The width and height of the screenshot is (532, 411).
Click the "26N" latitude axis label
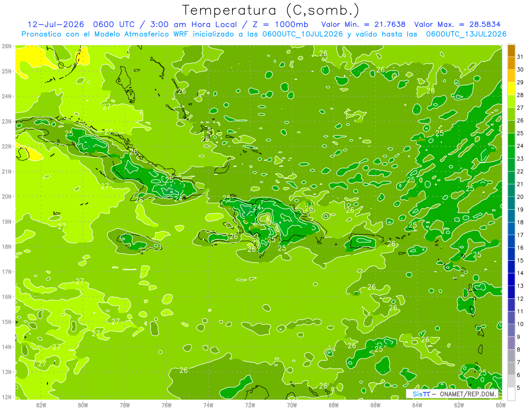pyautogui.click(x=7, y=46)
